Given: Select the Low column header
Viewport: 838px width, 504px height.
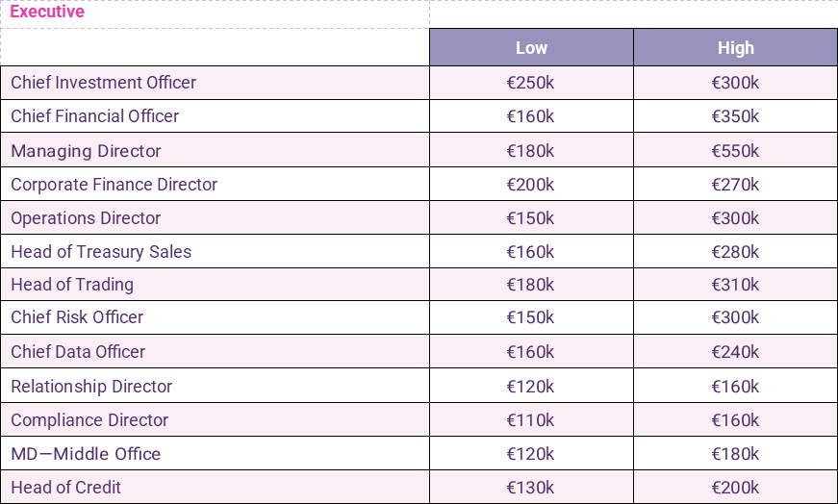Looking at the screenshot, I should coord(531,48).
